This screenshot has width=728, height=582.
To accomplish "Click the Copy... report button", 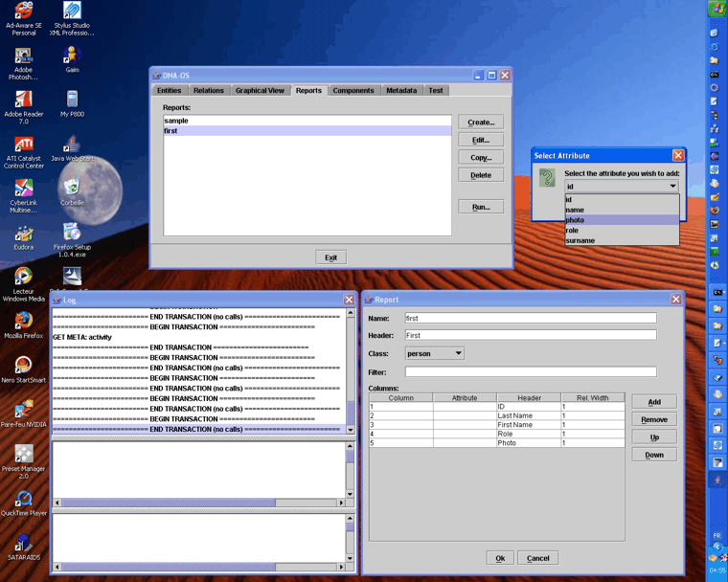I will coord(481,158).
